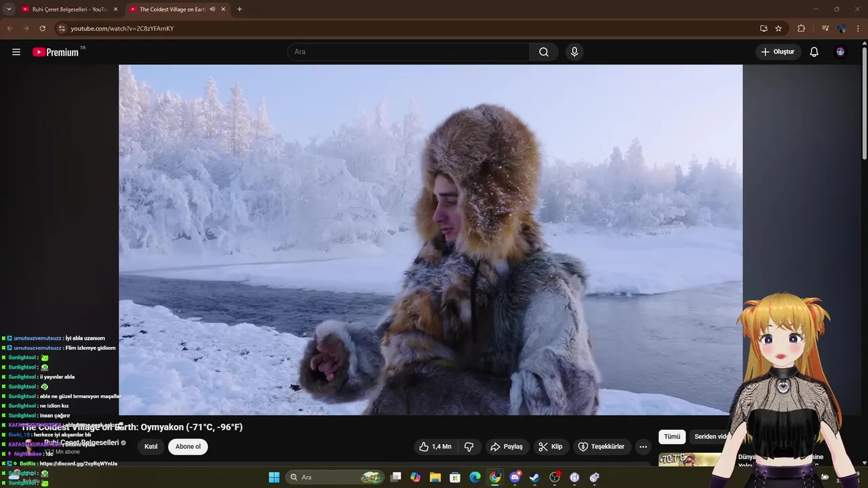
Task: Click chat message "ne izlion kız"
Action: (x=54, y=406)
